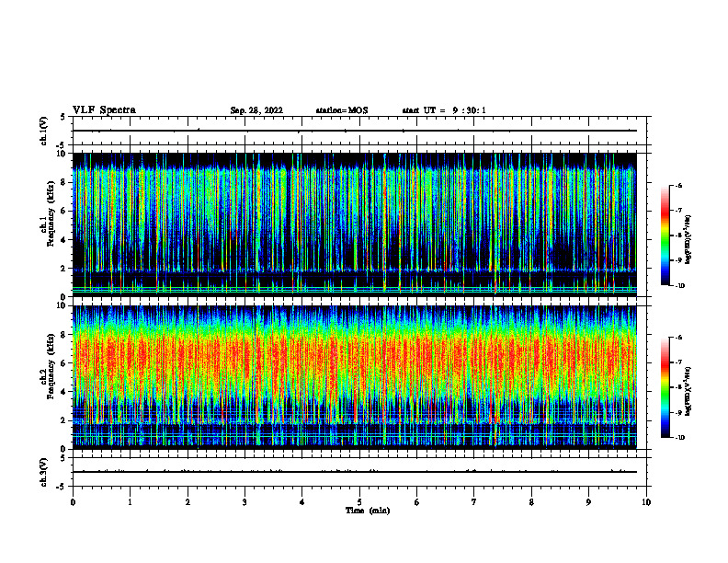This screenshot has width=728, height=563.
Task: Click the ch.1 frequency tick label "2"
Action: [63, 269]
